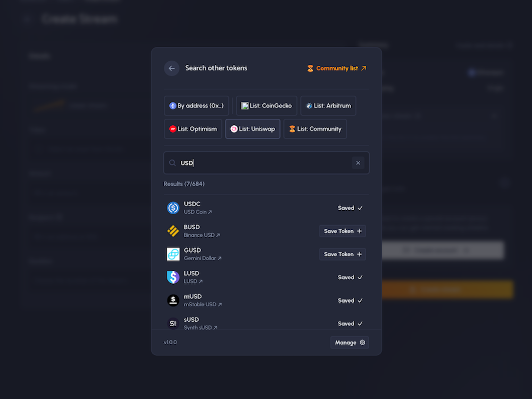The height and width of the screenshot is (399, 532).
Task: Open the Community list link
Action: coord(336,68)
